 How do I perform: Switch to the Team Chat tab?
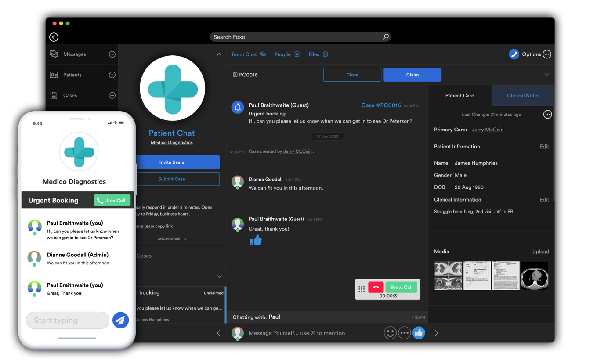(248, 54)
